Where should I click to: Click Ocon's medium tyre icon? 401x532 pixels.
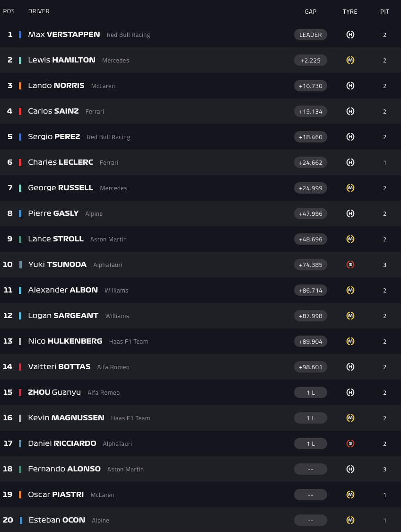[350, 520]
